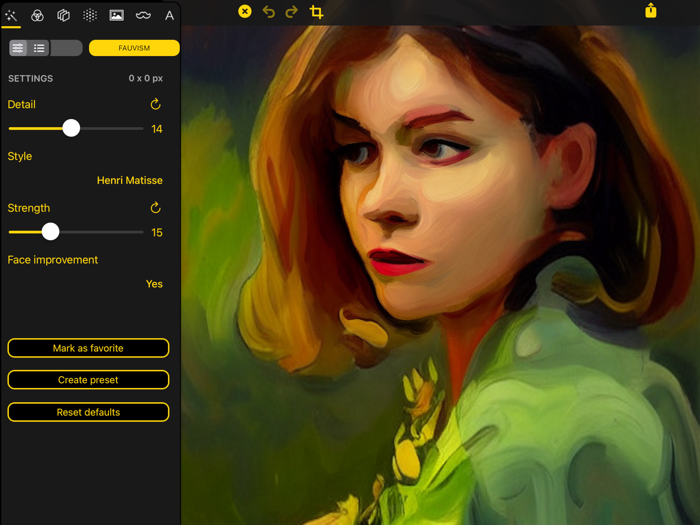This screenshot has height=525, width=700.
Task: Click the Strength slider handle
Action: (x=50, y=232)
